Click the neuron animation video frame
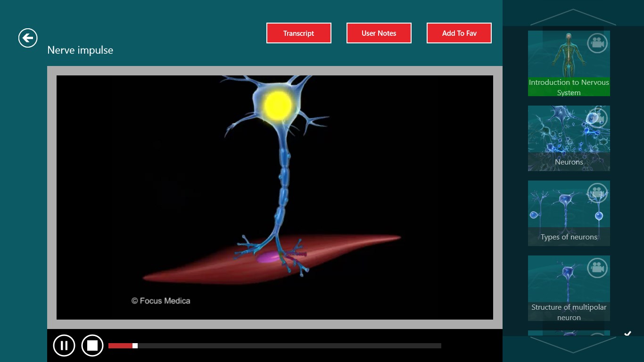The height and width of the screenshot is (362, 644). (274, 197)
